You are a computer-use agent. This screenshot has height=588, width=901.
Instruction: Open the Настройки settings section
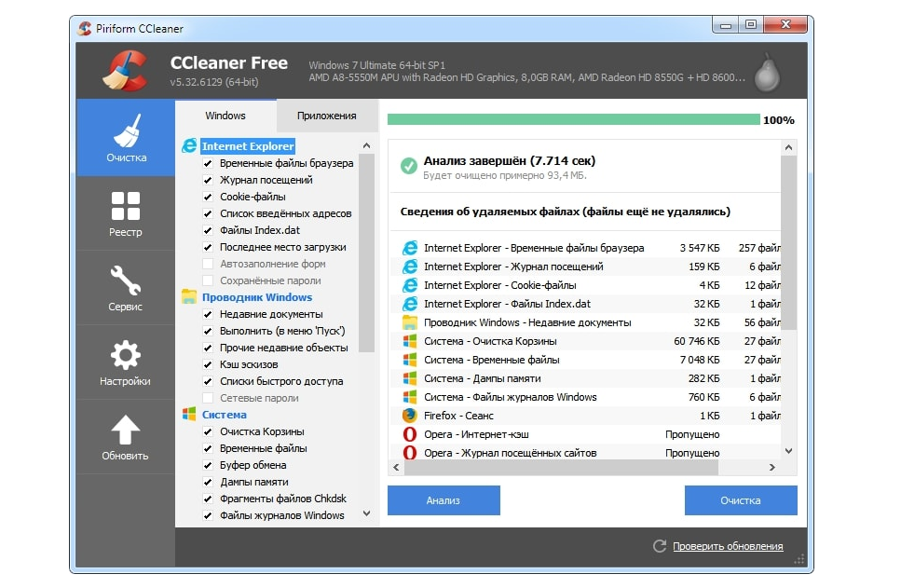(125, 362)
